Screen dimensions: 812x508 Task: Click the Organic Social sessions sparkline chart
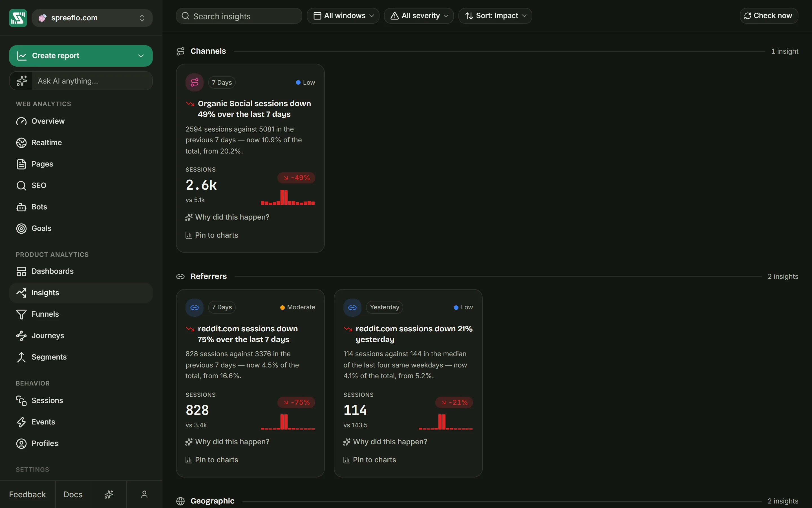[x=288, y=197]
